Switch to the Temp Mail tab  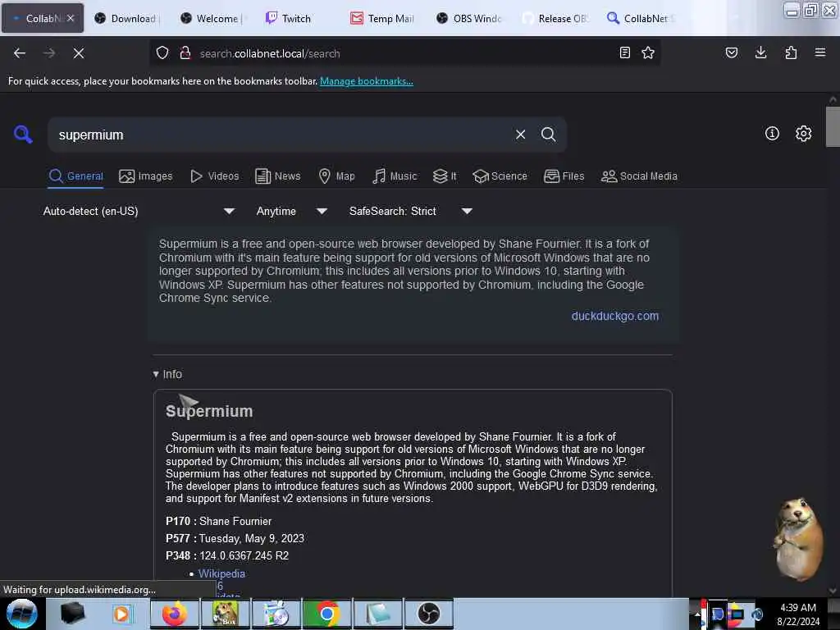(382, 18)
